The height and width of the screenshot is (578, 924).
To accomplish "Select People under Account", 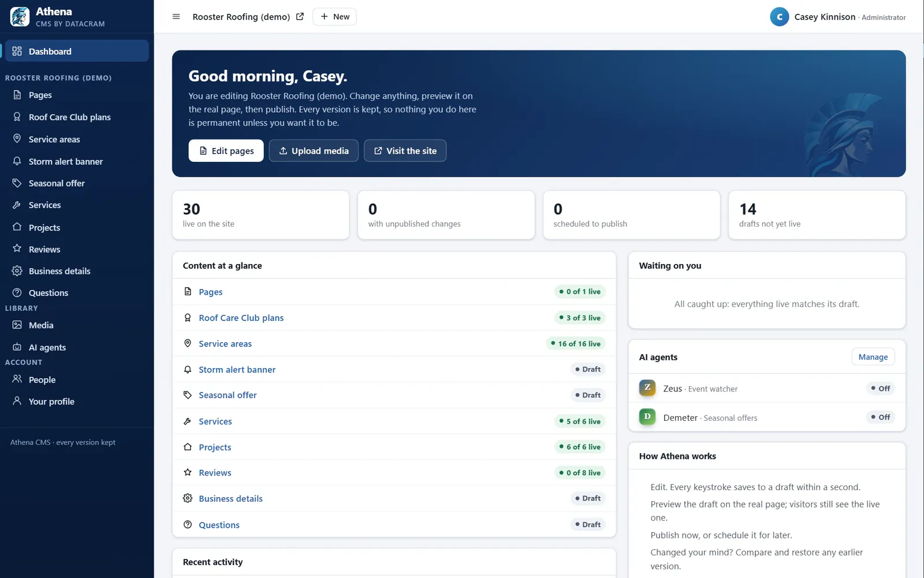I will 77,380.
